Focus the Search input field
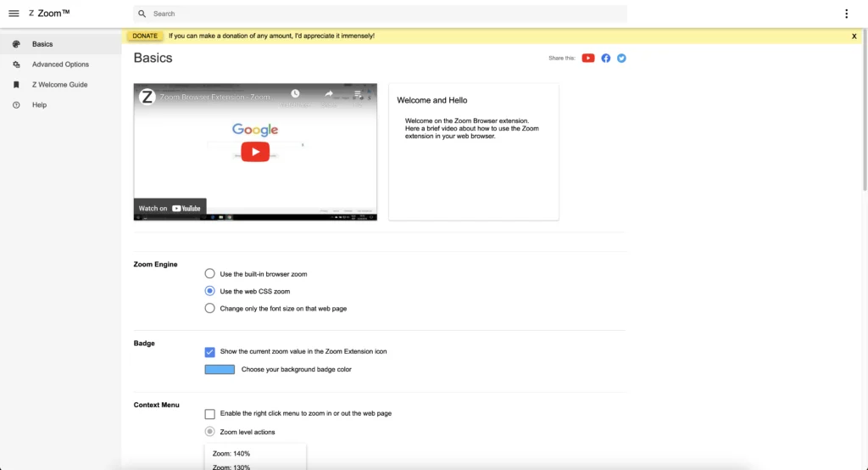Viewport: 868px width, 470px height. [x=380, y=14]
